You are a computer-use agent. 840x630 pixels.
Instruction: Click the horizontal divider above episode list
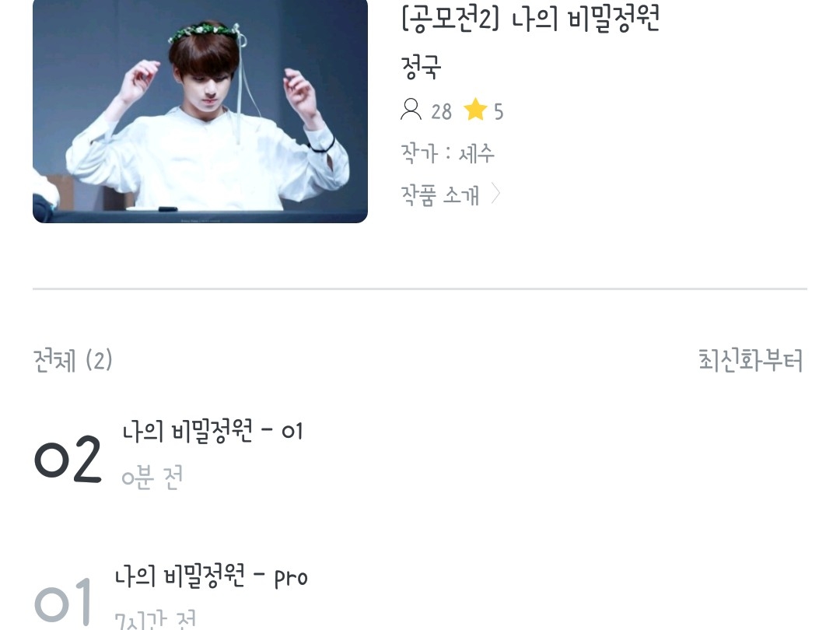click(420, 289)
